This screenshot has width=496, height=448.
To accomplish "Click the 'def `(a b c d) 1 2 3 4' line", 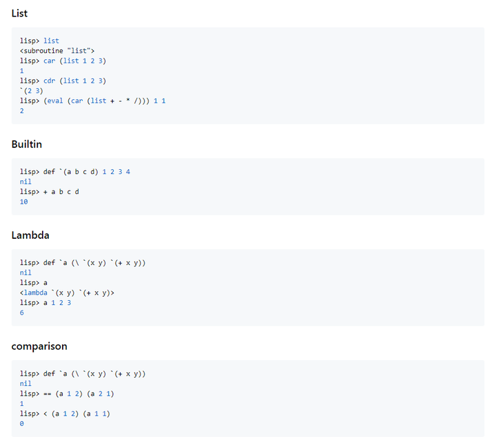I will click(86, 171).
